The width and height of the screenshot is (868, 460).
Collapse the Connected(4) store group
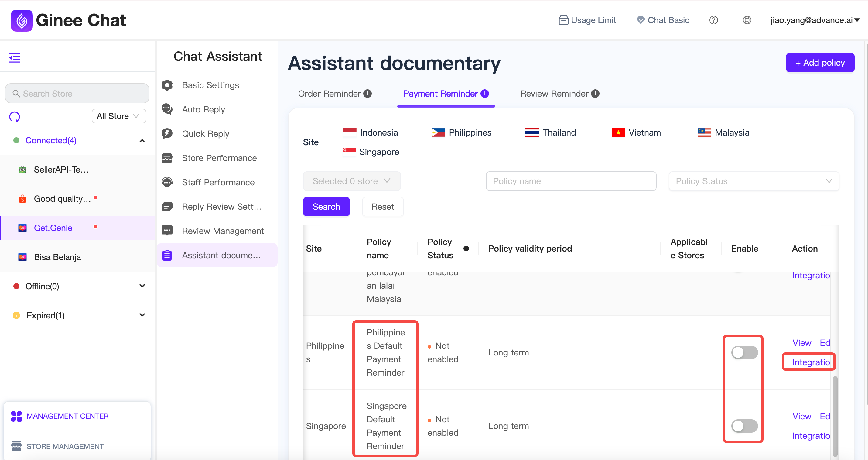coord(142,141)
